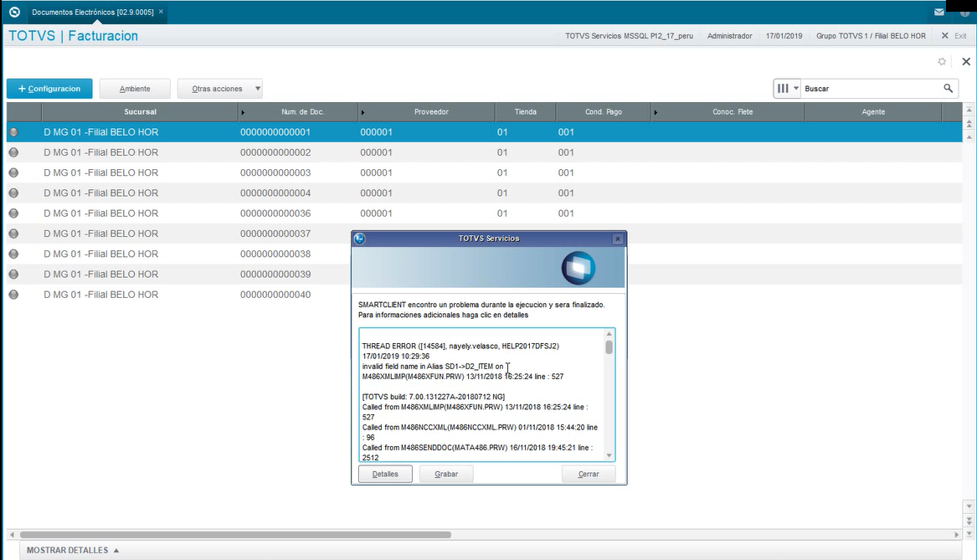Click the error log scroll down arrow
The height and width of the screenshot is (560, 977).
pos(609,455)
